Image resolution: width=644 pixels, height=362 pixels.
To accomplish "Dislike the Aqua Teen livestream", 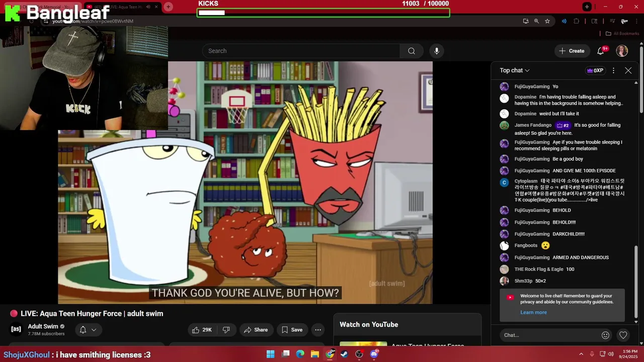I will tap(226, 330).
